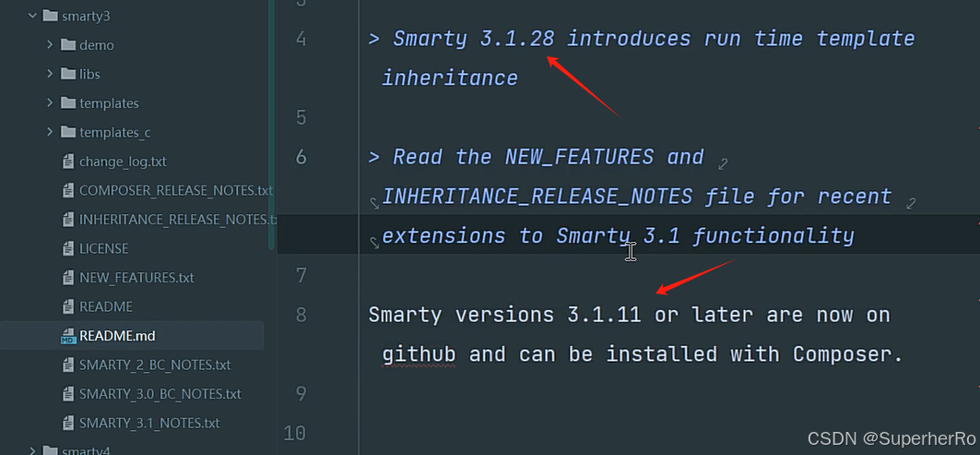Open COMPOSER_RELEASE_NOTES.txt file
980x455 pixels.
tap(176, 190)
